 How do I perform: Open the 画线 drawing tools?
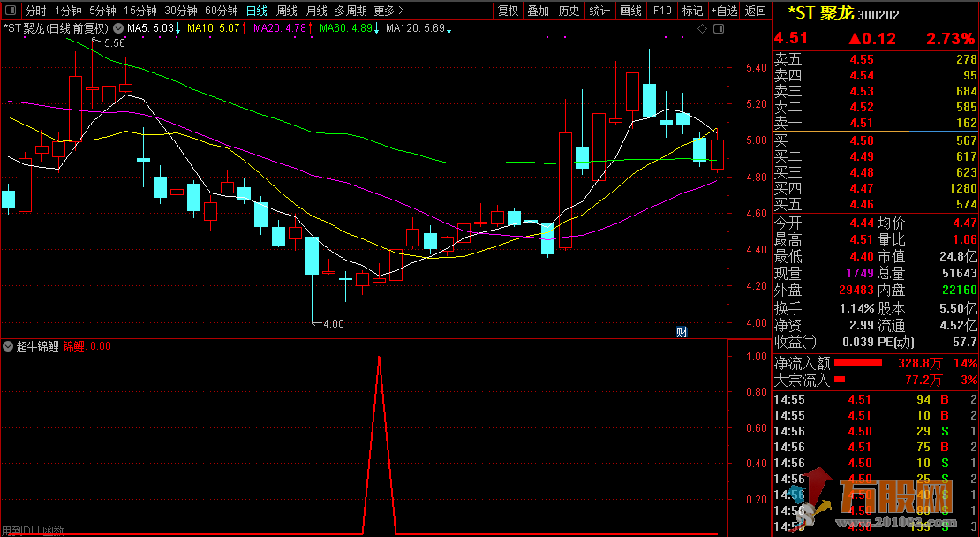pos(630,11)
